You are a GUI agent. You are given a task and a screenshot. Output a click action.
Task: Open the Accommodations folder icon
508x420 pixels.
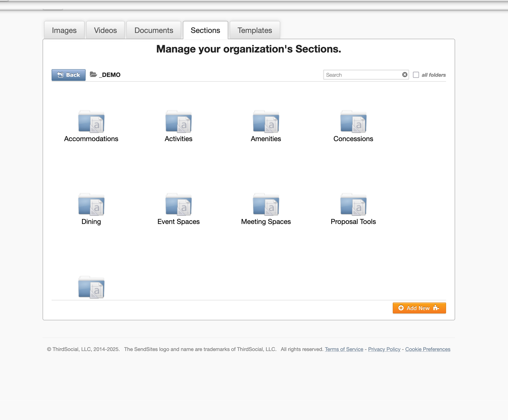[91, 122]
